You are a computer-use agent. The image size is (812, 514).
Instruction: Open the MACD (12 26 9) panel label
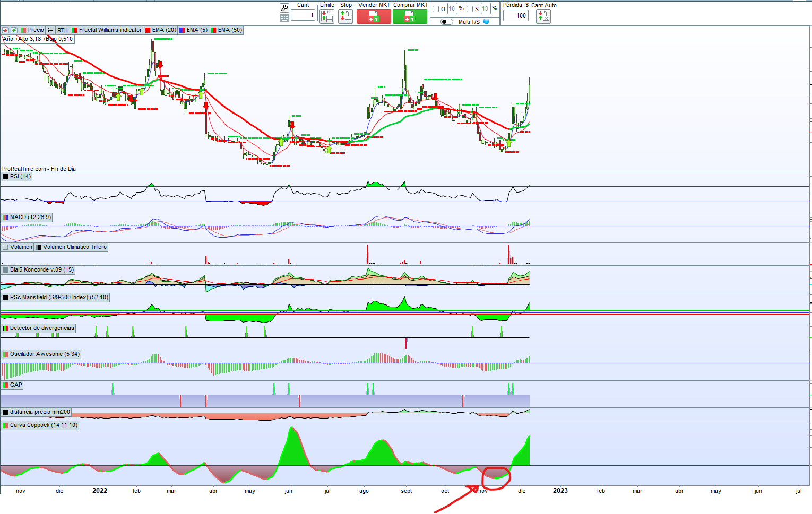pyautogui.click(x=30, y=217)
